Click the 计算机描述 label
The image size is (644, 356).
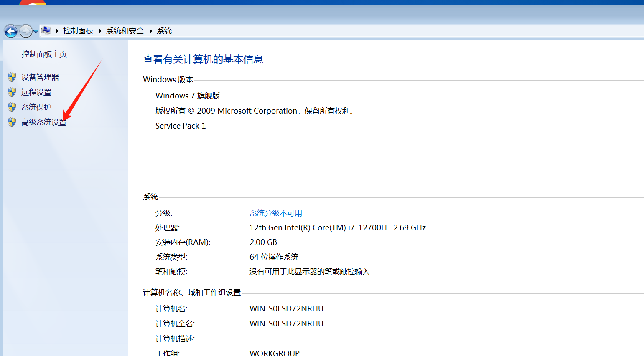coord(175,339)
